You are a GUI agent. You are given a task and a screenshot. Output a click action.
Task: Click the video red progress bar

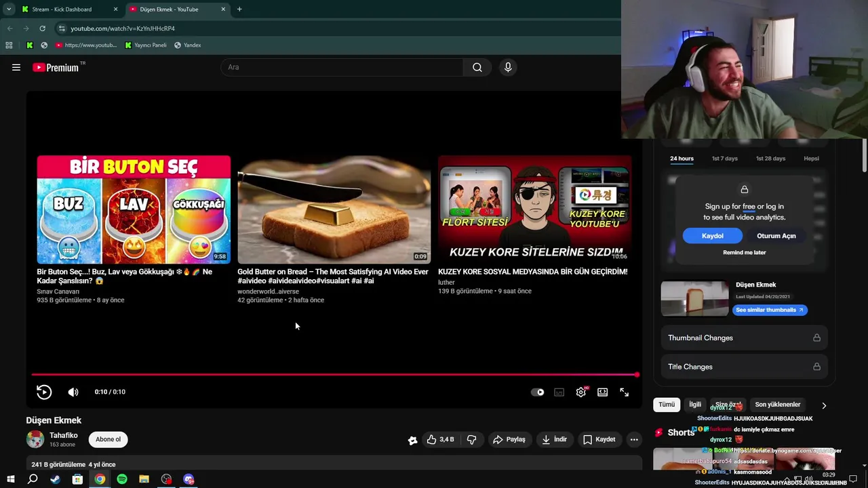pos(334,374)
